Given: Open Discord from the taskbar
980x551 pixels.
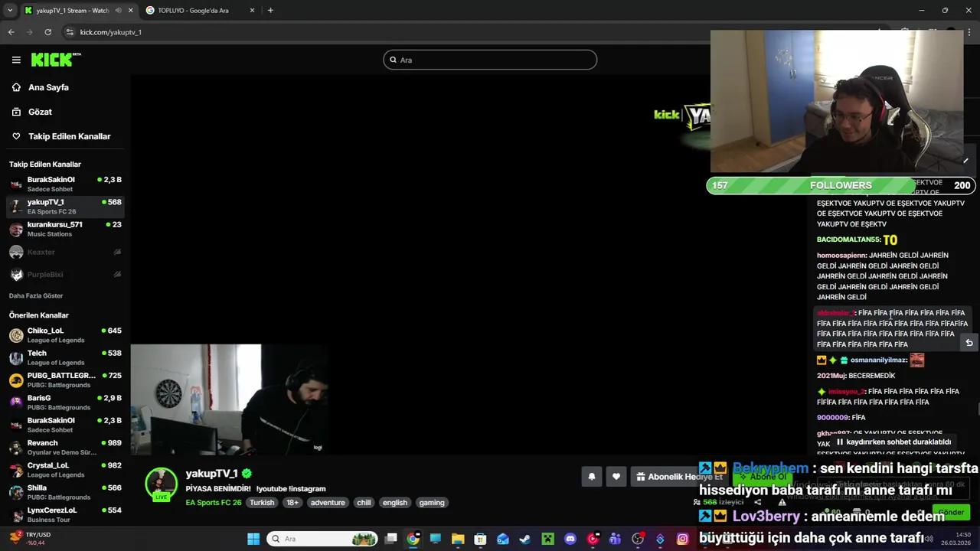Looking at the screenshot, I should (x=570, y=539).
